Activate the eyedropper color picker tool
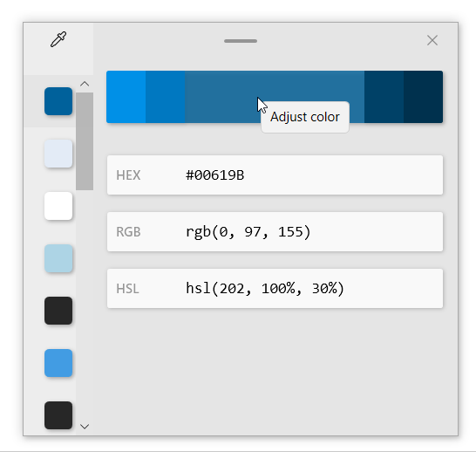This screenshot has height=452, width=476. coord(58,39)
